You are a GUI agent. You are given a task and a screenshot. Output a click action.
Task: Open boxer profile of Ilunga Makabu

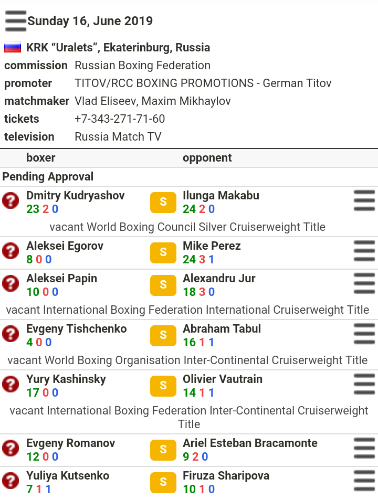pyautogui.click(x=221, y=195)
